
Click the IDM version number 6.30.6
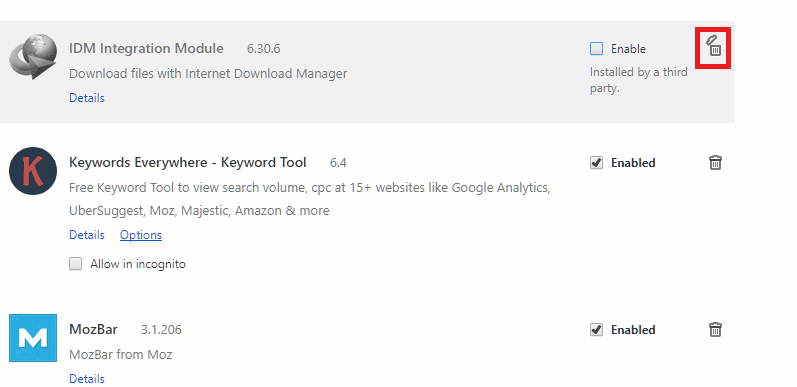pos(264,49)
